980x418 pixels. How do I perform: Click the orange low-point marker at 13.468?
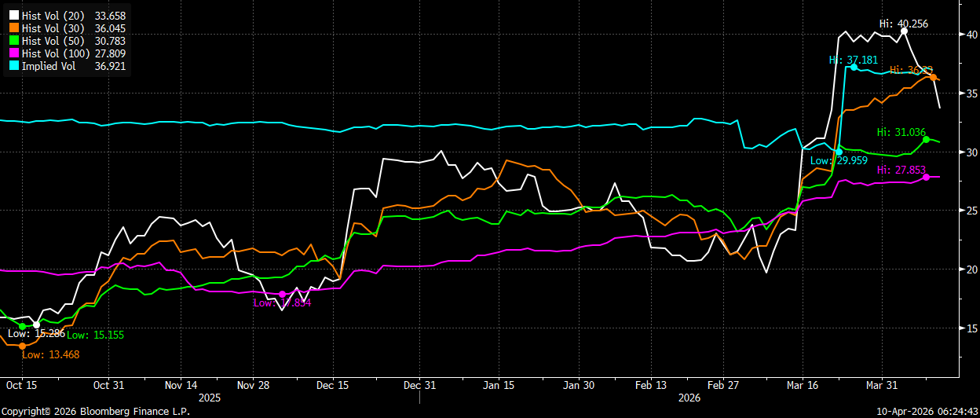tap(22, 346)
